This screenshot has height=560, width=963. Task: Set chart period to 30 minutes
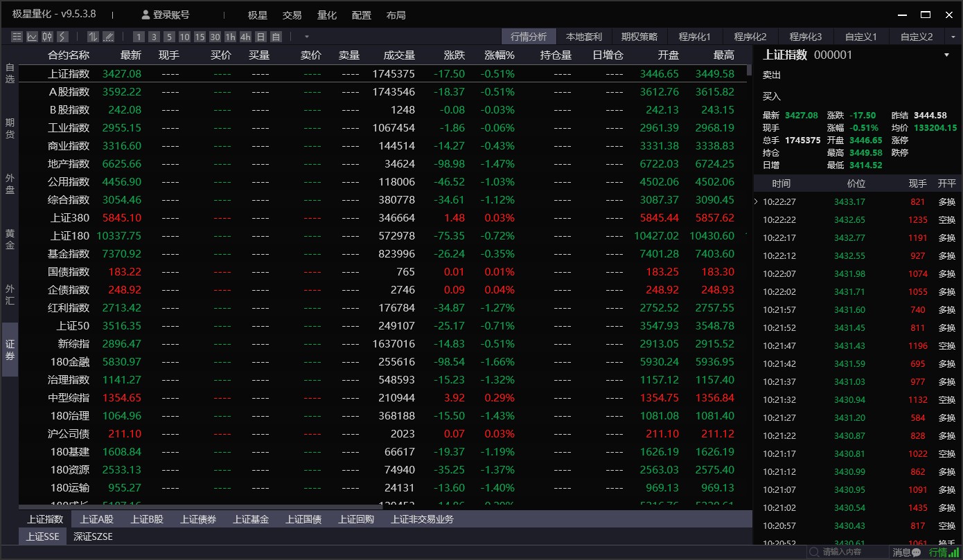pos(215,37)
